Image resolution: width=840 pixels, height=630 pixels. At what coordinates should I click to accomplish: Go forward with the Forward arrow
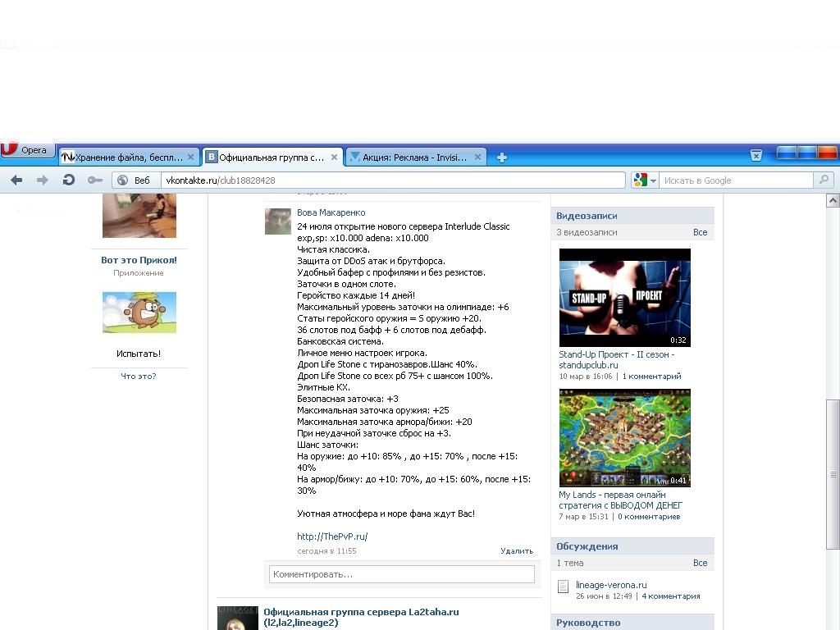[43, 180]
